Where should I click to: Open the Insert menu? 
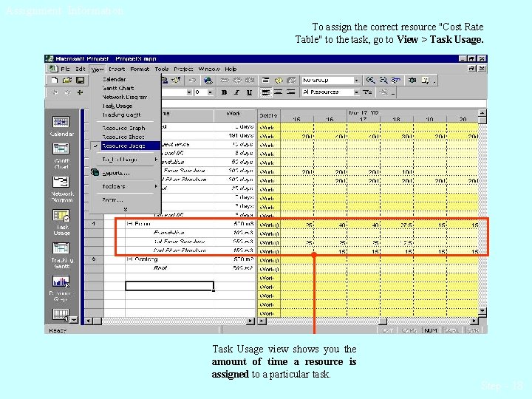pyautogui.click(x=117, y=69)
